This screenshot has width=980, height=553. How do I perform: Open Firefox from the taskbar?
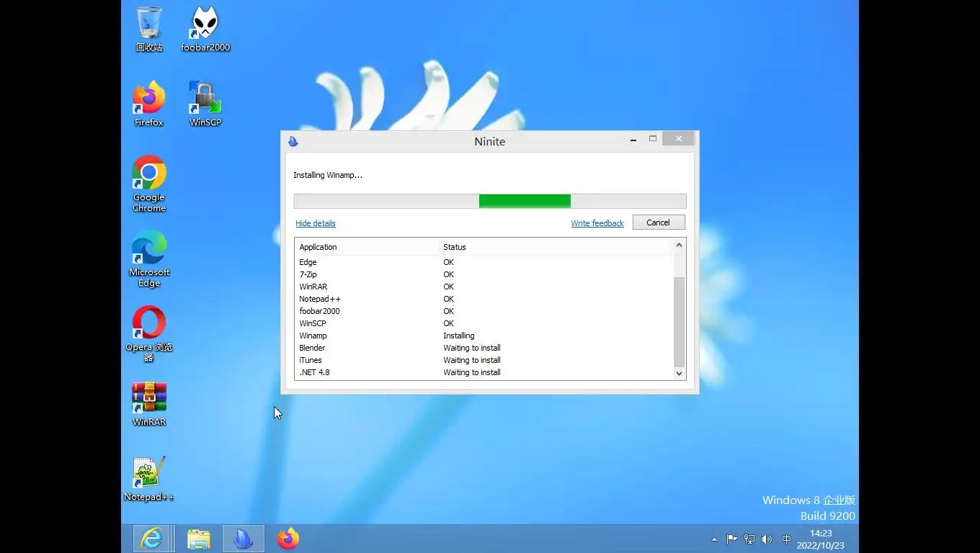pyautogui.click(x=288, y=539)
